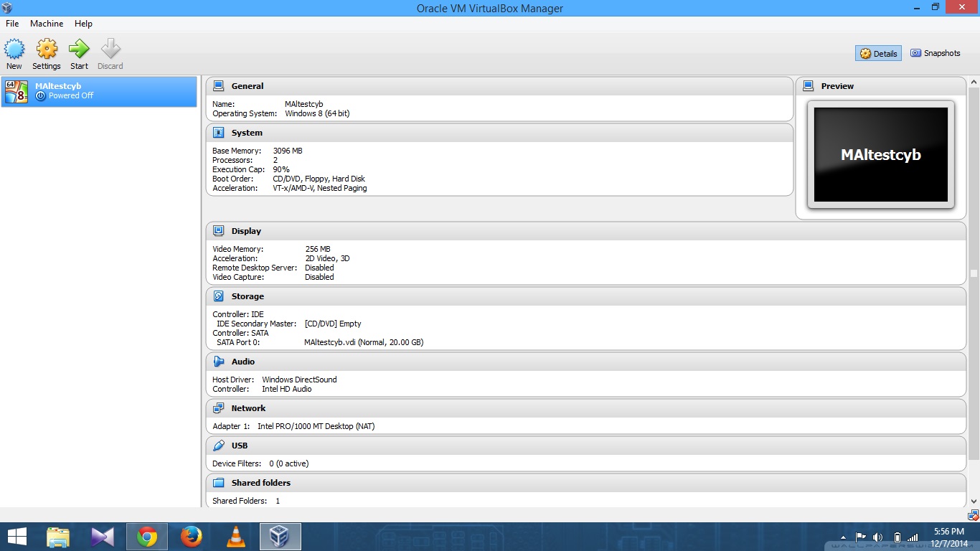Click the Base Memory value 3096 MB

(288, 151)
